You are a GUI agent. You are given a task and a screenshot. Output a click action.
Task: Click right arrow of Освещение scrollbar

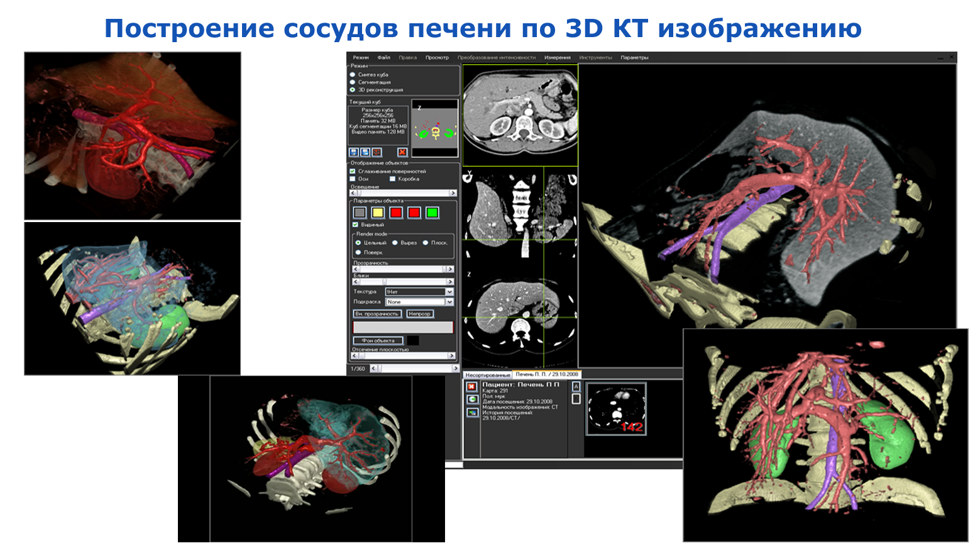(x=452, y=193)
